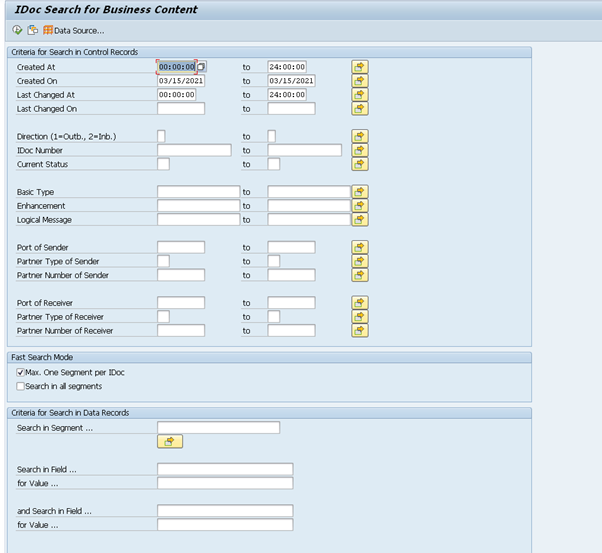The width and height of the screenshot is (602, 553).
Task: Click the first Search in Field input
Action: coord(225,469)
